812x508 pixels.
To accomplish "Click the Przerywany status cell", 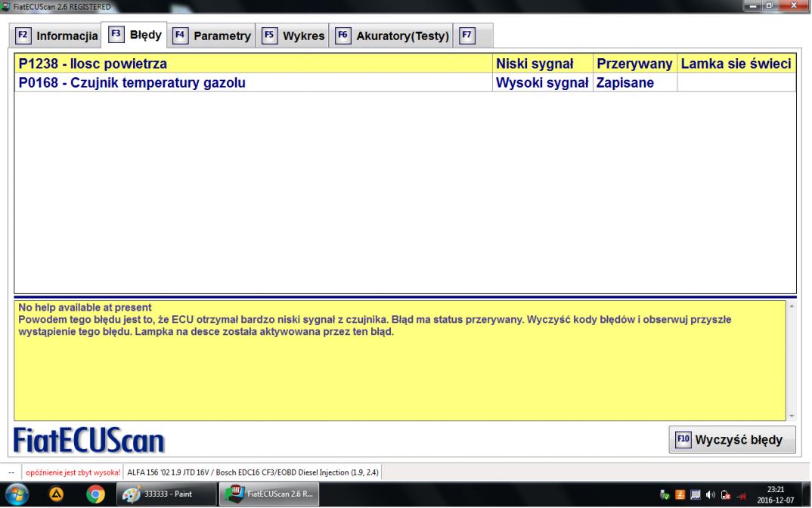I will point(635,63).
